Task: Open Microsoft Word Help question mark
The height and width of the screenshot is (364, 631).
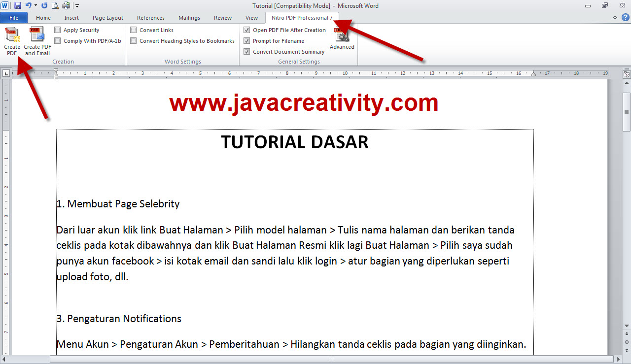Action: tap(626, 17)
